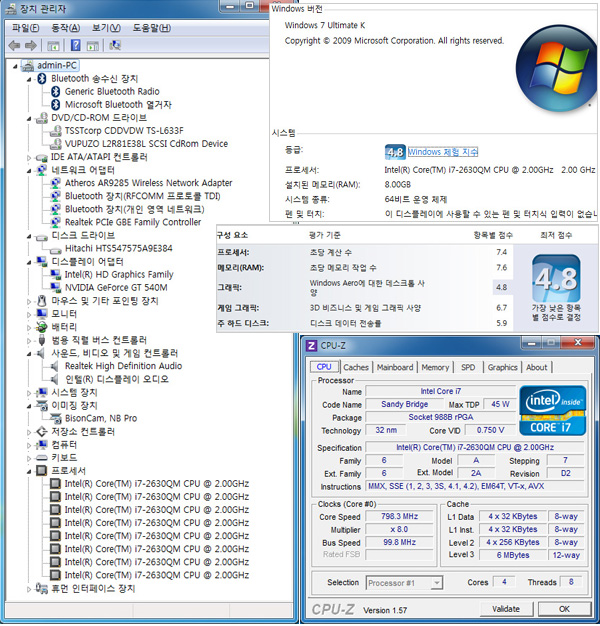Switch to the SPD tab in CPU-Z
Screen dimensions: 600x626
[x=468, y=367]
